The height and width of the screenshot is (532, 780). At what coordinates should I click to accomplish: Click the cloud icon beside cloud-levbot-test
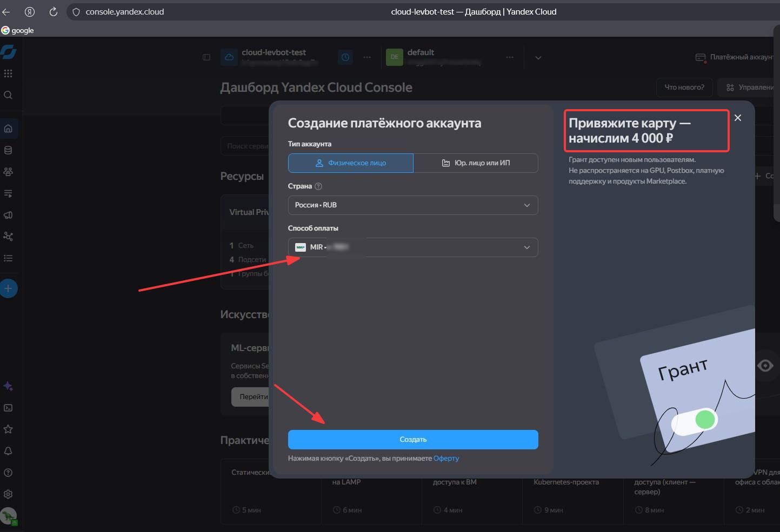point(229,57)
